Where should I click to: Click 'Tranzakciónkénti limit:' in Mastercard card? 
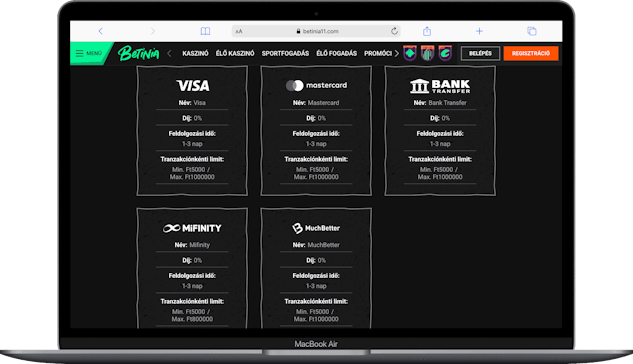pyautogui.click(x=316, y=159)
